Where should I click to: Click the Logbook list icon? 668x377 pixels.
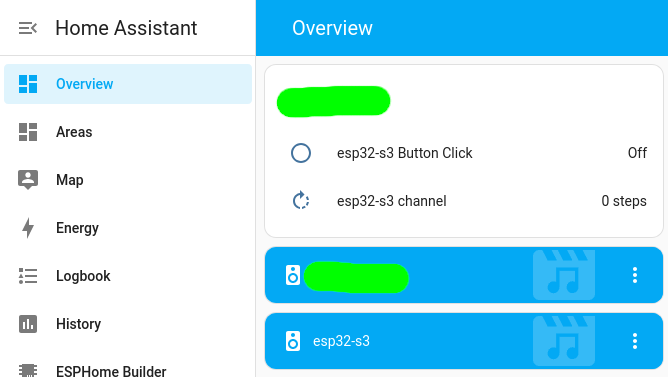(28, 276)
